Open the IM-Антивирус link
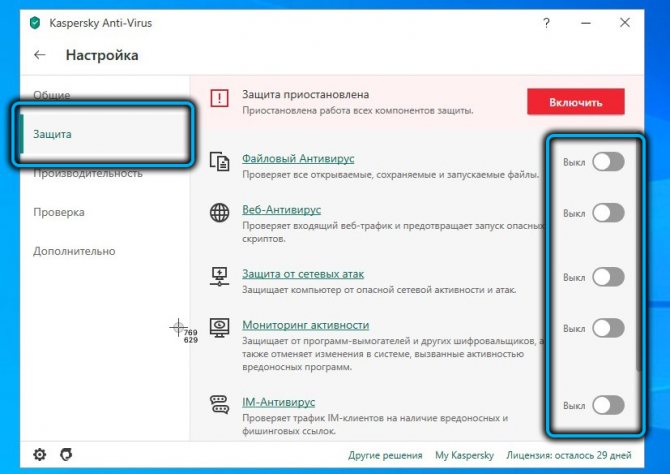Screen dimensions: 670x474 tap(279, 402)
